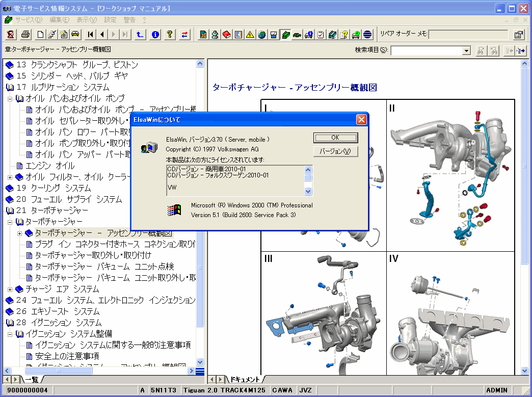This screenshot has height=397, width=532.
Task: Open the red book manual icon
Action: 227,34
